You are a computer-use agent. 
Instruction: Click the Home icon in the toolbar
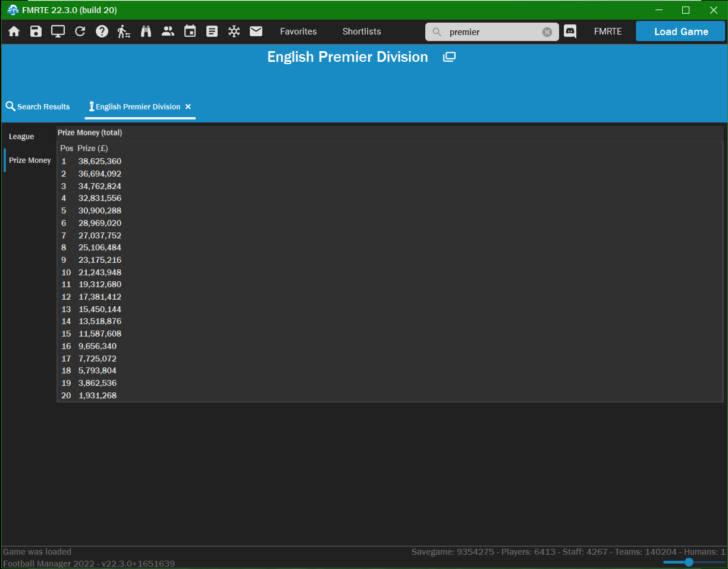click(x=14, y=32)
